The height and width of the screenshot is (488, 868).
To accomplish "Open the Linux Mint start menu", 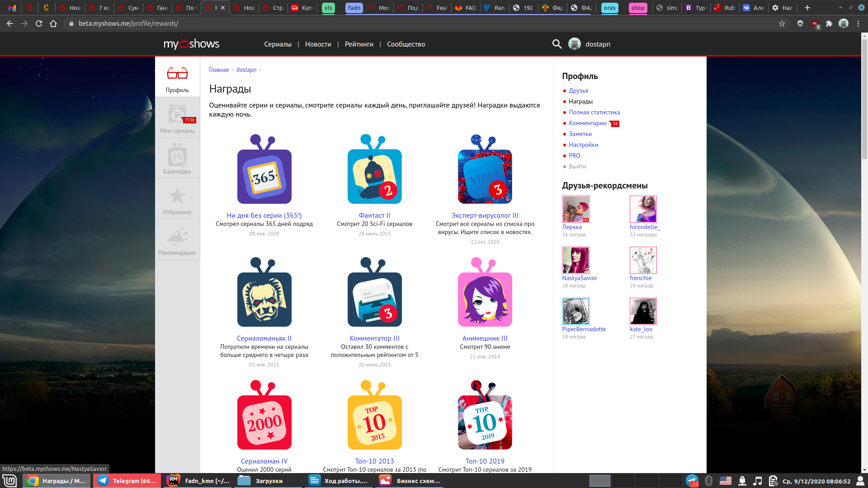I will (9, 481).
